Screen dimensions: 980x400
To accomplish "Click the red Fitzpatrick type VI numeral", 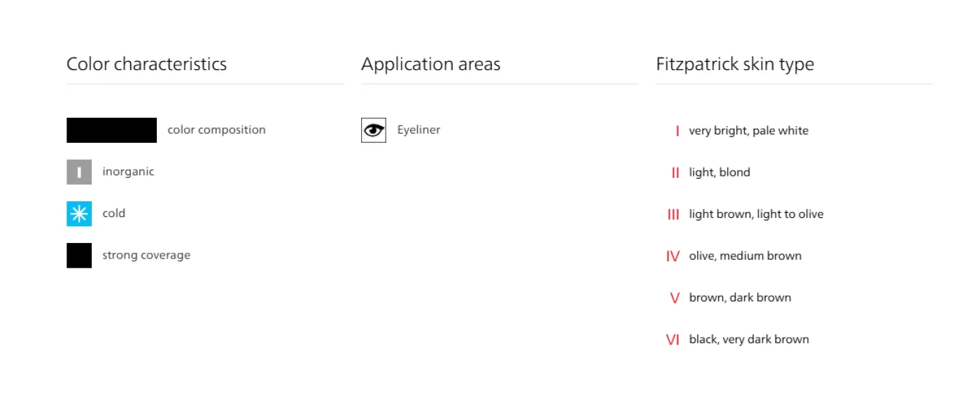I will [x=673, y=340].
